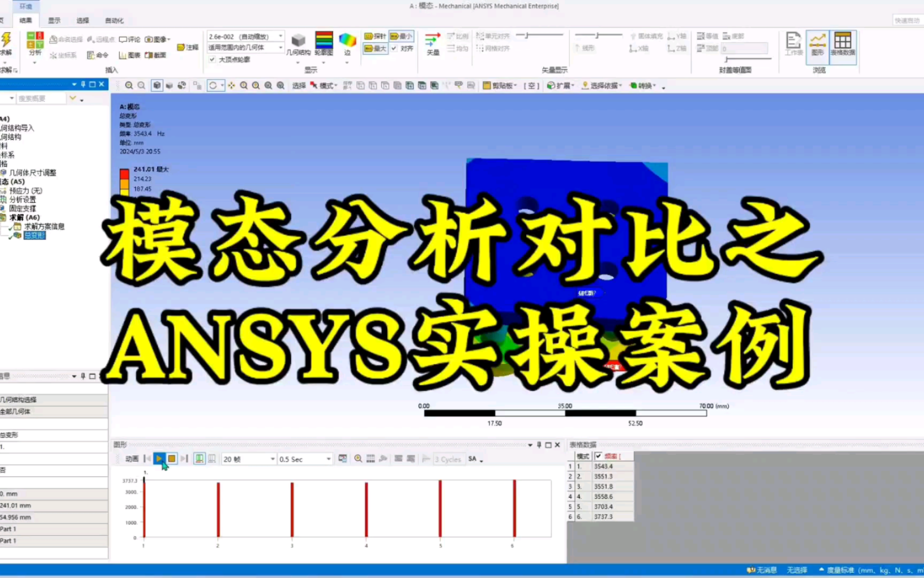Viewport: 924px width, 578px height.
Task: Toggle the 对齐 alignment checkbox
Action: (x=394, y=48)
